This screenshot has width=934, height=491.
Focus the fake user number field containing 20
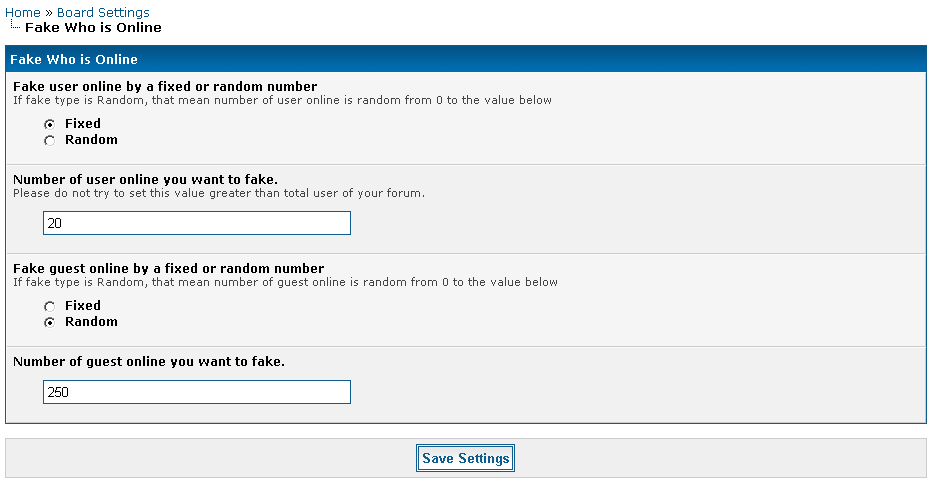click(x=197, y=223)
